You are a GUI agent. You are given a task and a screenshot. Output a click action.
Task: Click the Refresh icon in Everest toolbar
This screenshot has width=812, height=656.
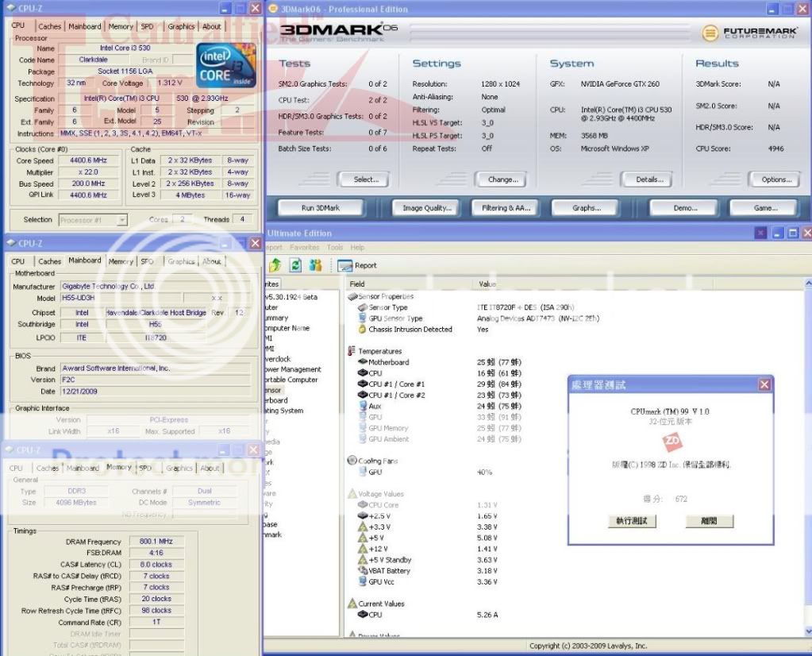point(295,265)
